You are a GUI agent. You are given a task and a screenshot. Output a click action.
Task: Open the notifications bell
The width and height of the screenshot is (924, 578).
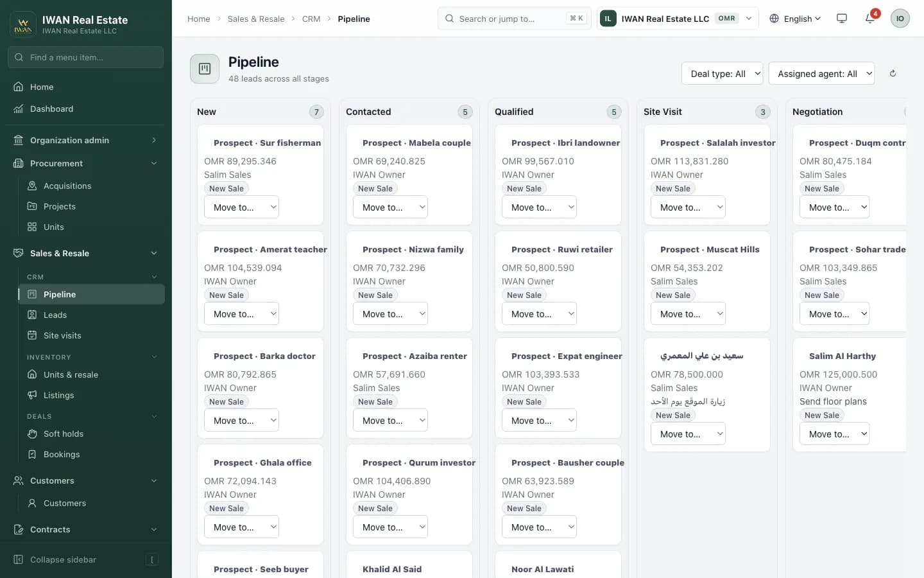[x=870, y=19]
